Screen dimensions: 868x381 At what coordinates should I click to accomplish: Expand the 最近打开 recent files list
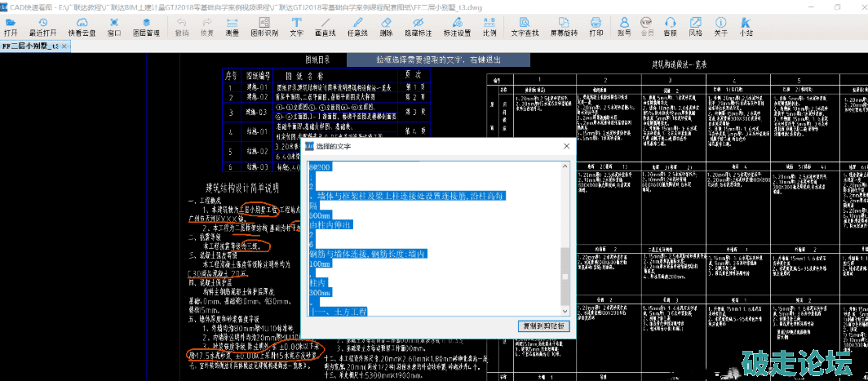[43, 24]
